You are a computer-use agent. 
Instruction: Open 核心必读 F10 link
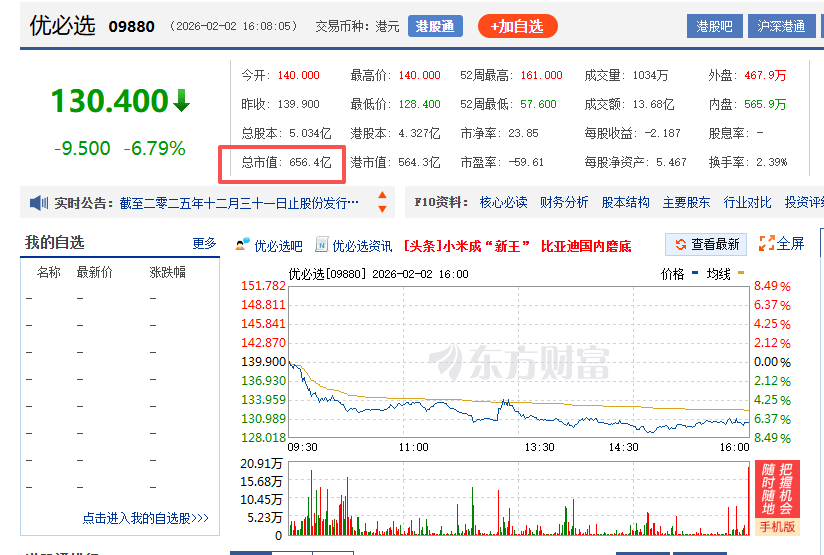tap(503, 202)
